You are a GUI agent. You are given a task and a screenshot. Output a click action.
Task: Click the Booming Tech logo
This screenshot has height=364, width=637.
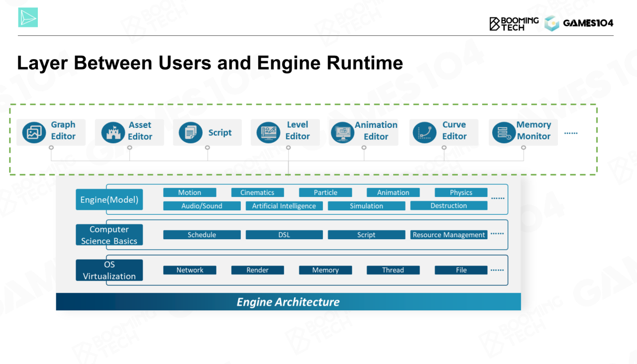coord(514,23)
